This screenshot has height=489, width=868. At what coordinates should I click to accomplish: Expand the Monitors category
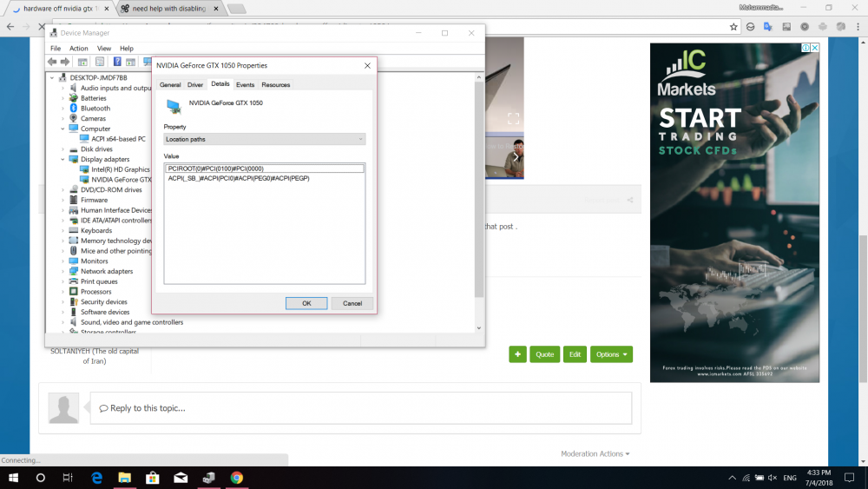(62, 261)
